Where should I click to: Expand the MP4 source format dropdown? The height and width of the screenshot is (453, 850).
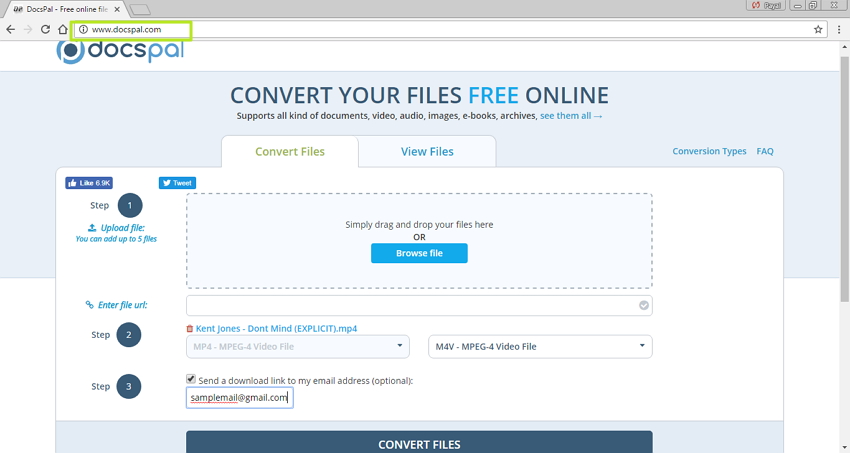(x=298, y=347)
